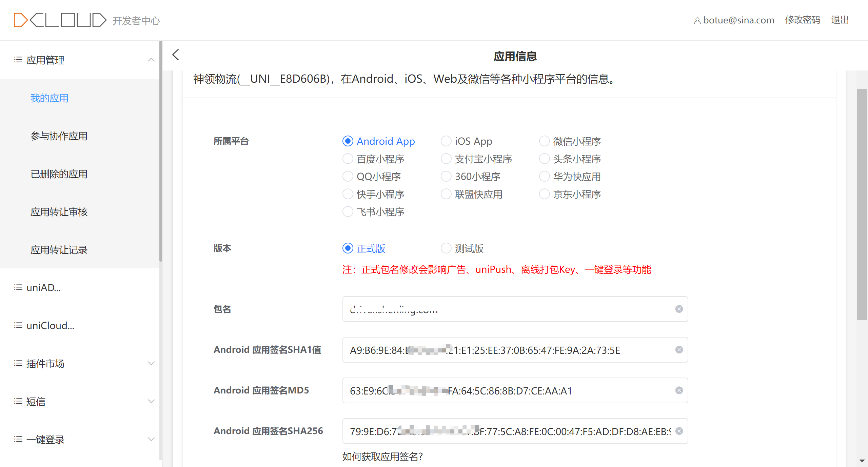Choose the 测试版 version radio
This screenshot has width=868, height=467.
coord(446,248)
